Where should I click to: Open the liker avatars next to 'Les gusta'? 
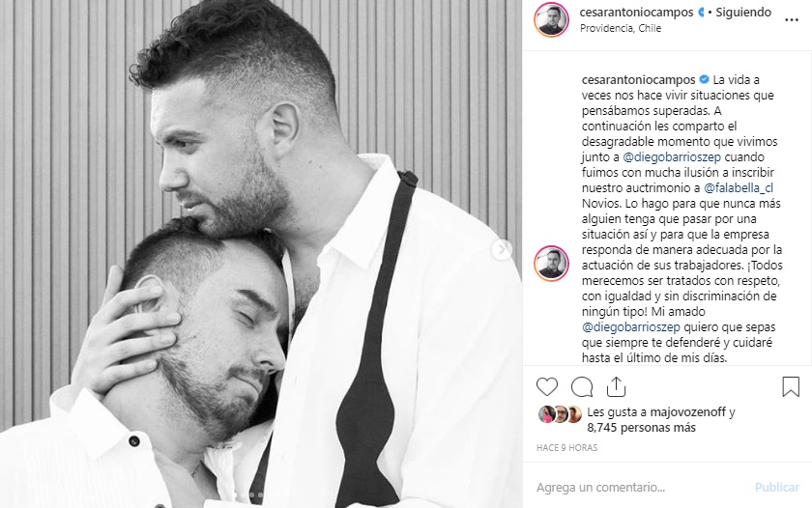561,414
